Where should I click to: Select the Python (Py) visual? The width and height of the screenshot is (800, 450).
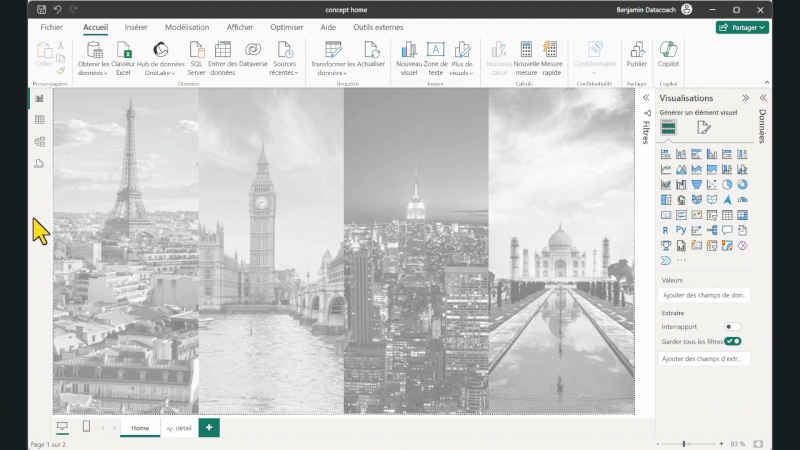click(x=681, y=230)
